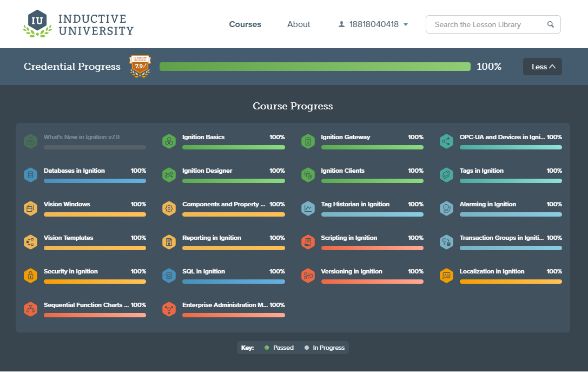The height and width of the screenshot is (372, 588).
Task: Click the Scripting in Ignition progress bar
Action: pos(372,248)
